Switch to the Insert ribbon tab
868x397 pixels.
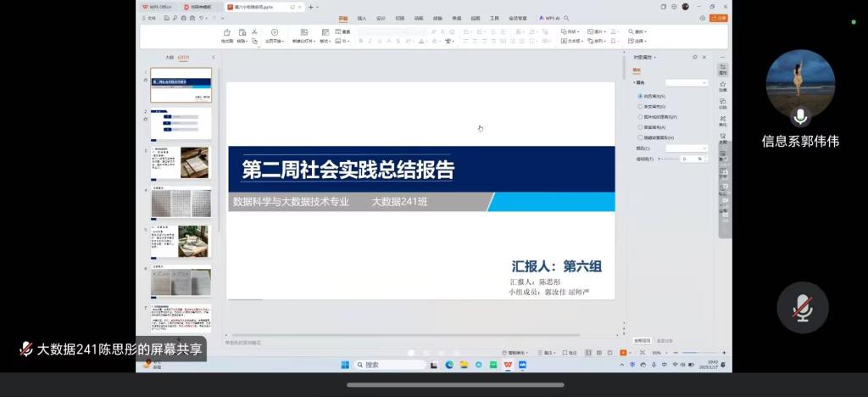(362, 18)
